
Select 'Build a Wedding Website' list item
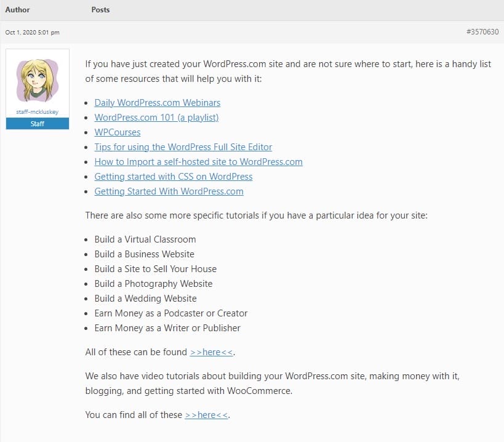pos(145,299)
